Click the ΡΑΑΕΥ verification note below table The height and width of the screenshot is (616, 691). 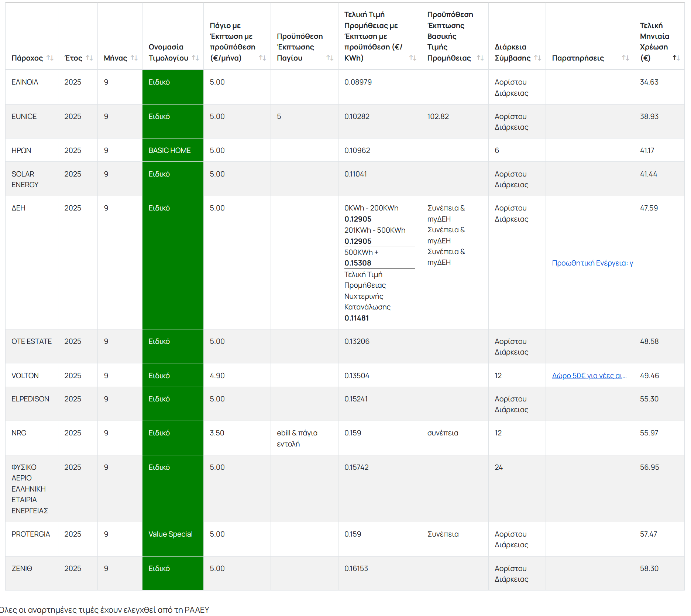[105, 610]
